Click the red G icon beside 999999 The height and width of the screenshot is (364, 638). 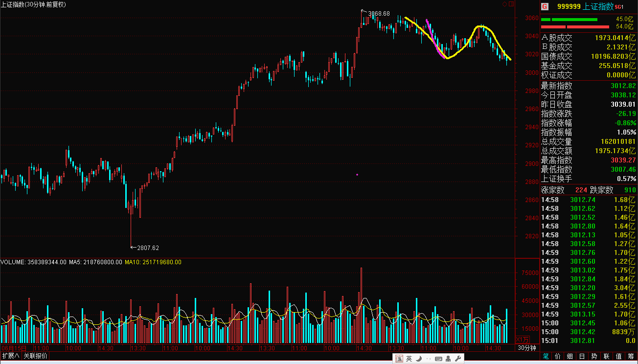545,7
